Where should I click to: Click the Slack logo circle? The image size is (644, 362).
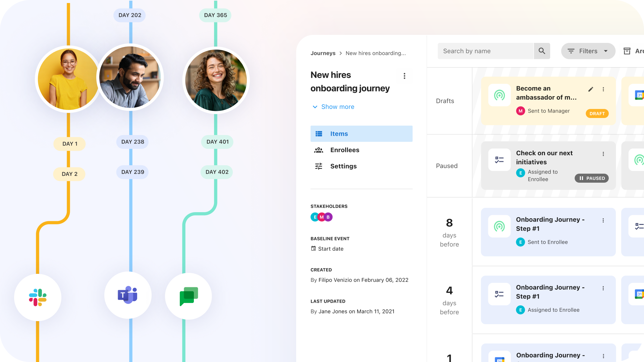click(x=38, y=297)
